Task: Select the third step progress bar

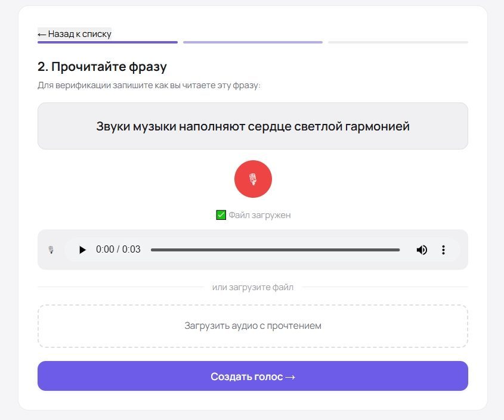Action: tap(398, 42)
